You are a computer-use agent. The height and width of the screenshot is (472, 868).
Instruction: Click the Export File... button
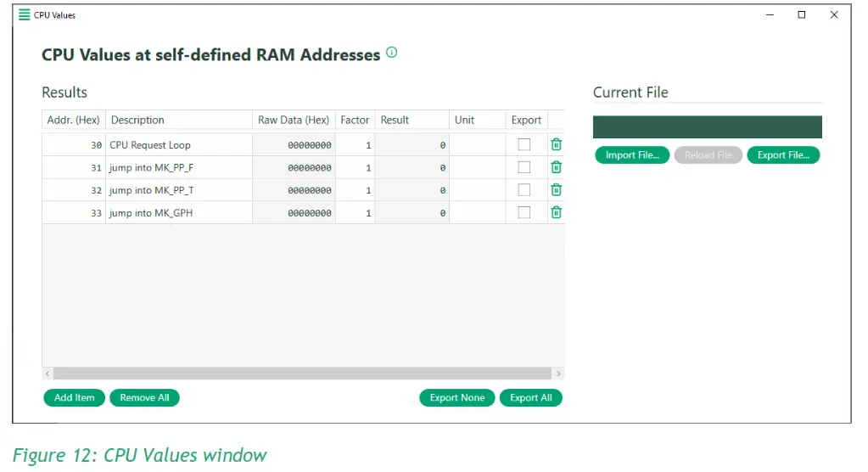click(783, 155)
